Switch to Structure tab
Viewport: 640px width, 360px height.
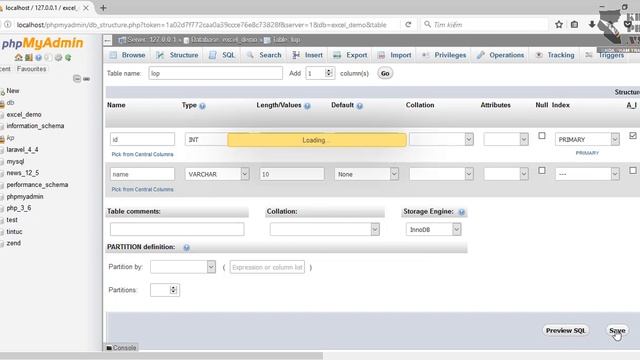pos(178,55)
